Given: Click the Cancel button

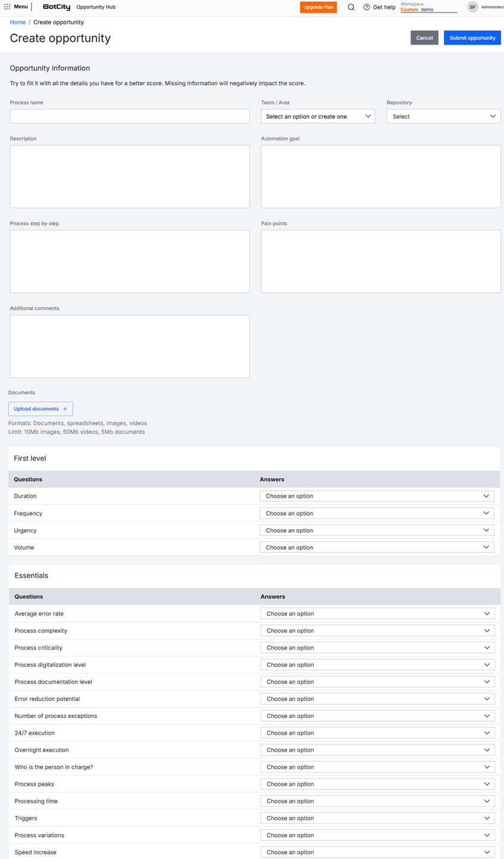Looking at the screenshot, I should tap(424, 38).
